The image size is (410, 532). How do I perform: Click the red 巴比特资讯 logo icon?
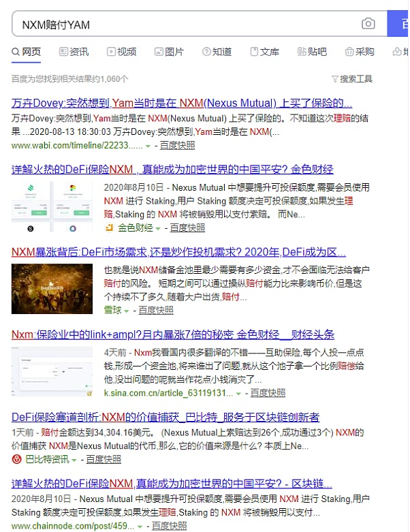[16, 459]
